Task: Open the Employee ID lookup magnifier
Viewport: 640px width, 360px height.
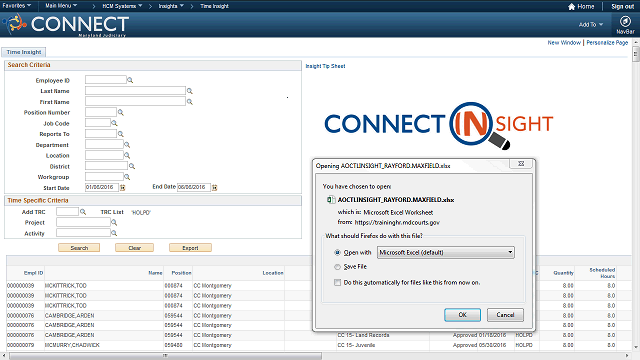Action: click(x=130, y=80)
